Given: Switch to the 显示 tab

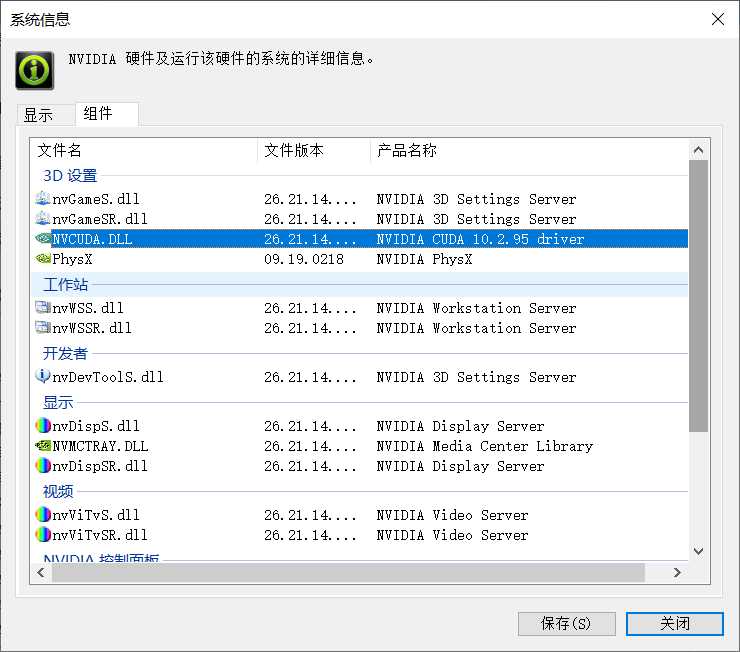Looking at the screenshot, I should pos(45,115).
